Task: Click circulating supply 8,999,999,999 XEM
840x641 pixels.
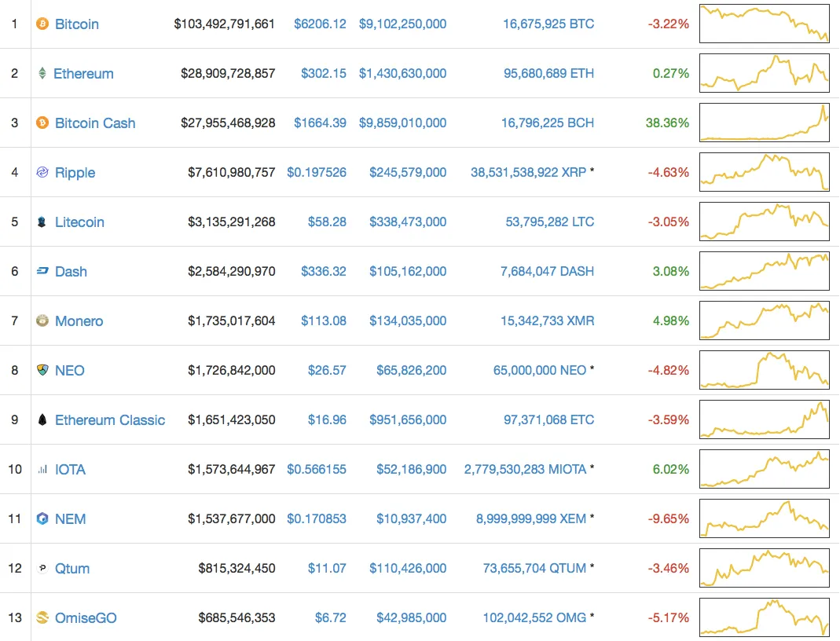Action: point(531,518)
